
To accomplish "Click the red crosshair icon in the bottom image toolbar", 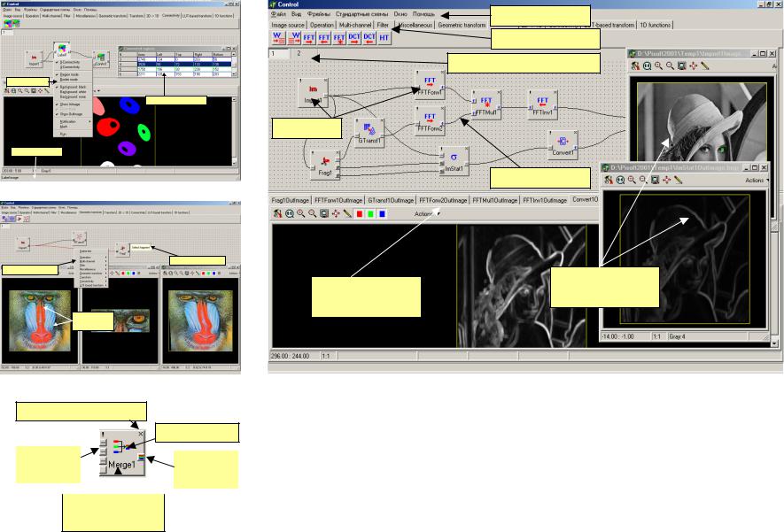I will pos(336,214).
